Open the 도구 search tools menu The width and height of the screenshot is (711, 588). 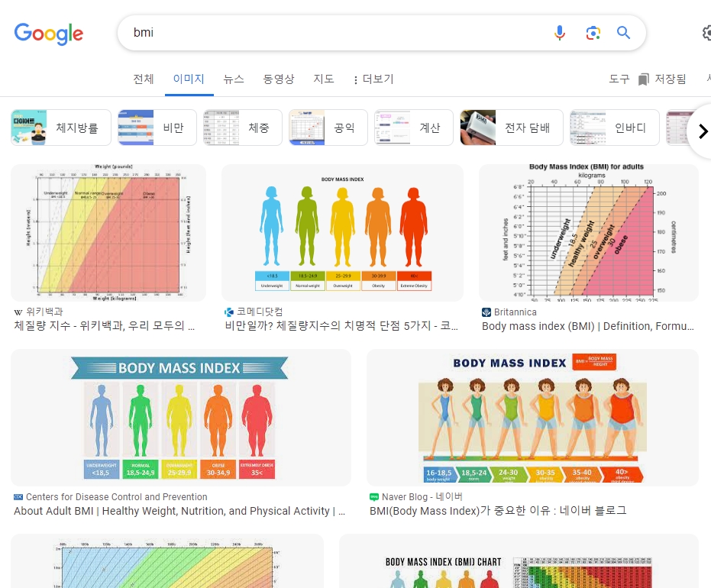pos(619,79)
